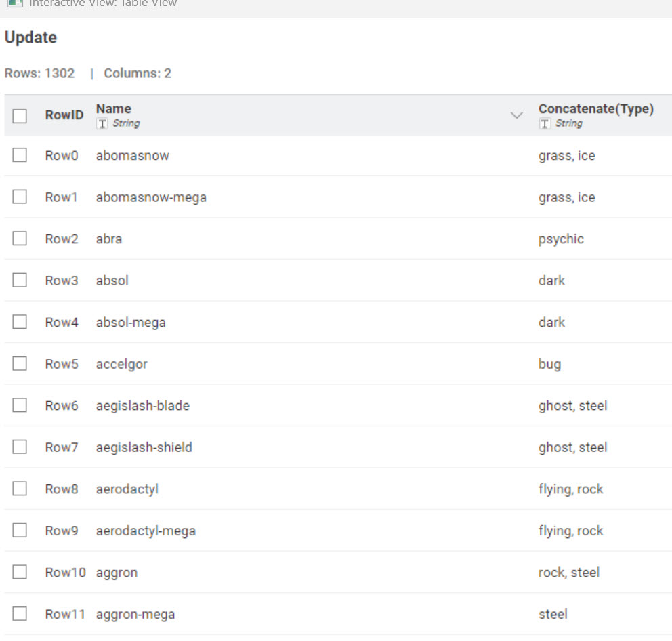Viewport: 672px width, 641px height.
Task: Check the box for Row0 abomasnow
Action: click(20, 155)
